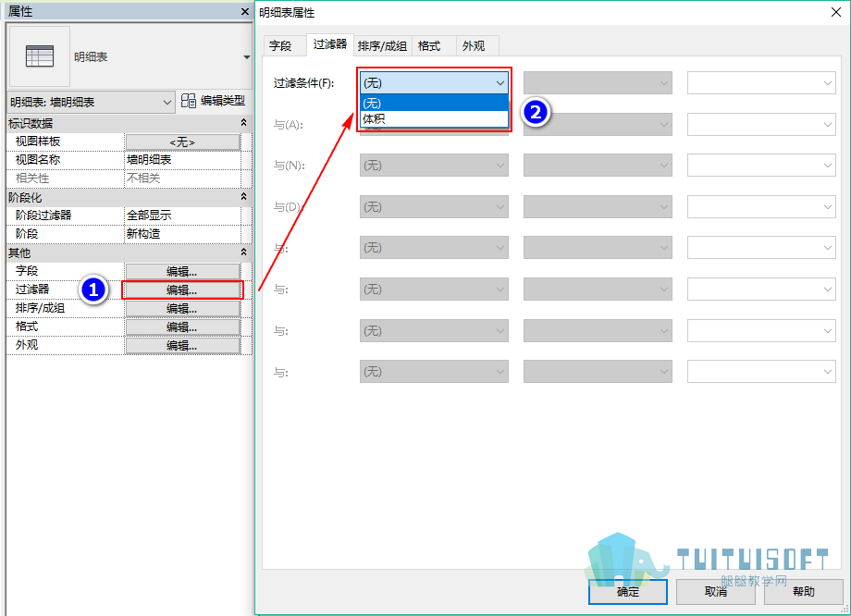Close the 属性 properties panel
Viewport: 851px width, 616px height.
coord(245,11)
